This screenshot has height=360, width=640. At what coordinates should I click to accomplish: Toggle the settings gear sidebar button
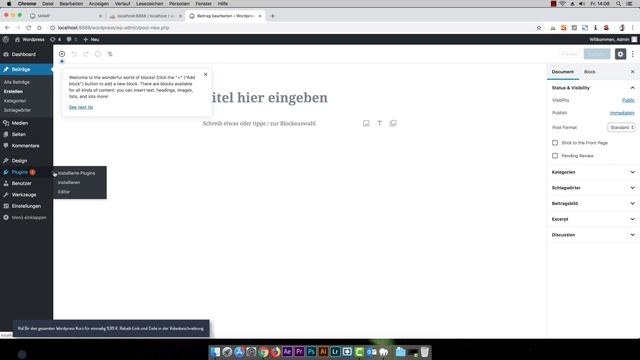(620, 54)
